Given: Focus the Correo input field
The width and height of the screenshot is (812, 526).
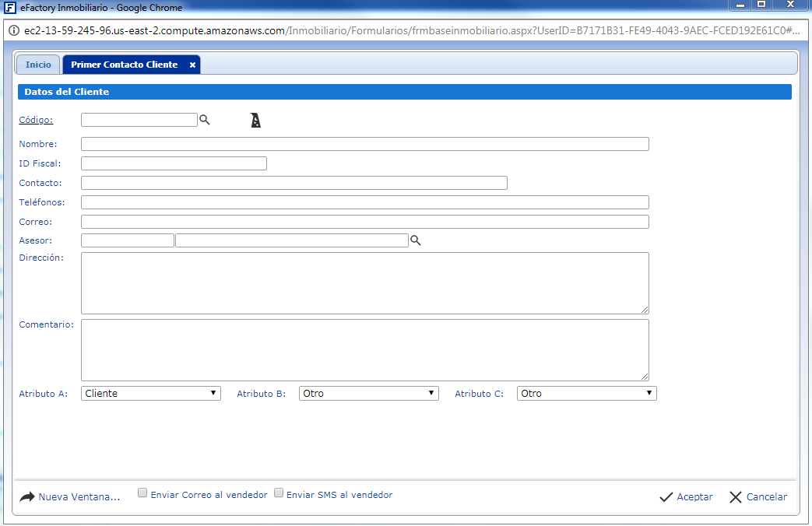Looking at the screenshot, I should coord(365,222).
